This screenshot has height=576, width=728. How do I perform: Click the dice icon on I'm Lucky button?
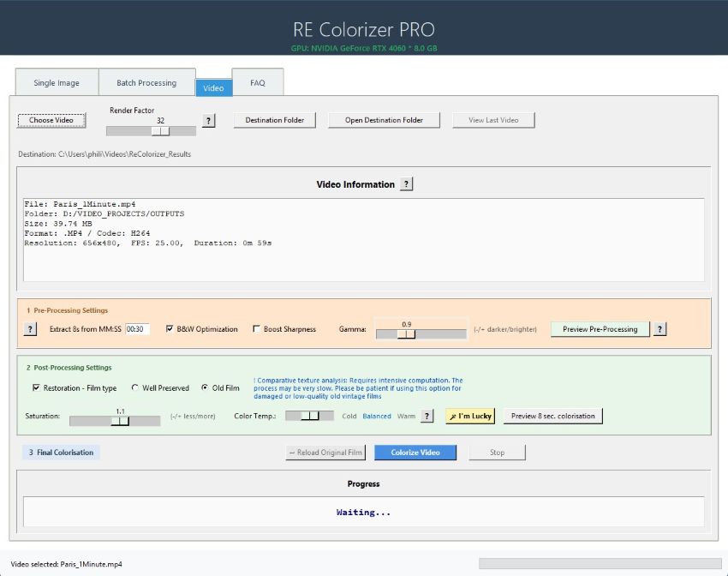[x=454, y=415]
